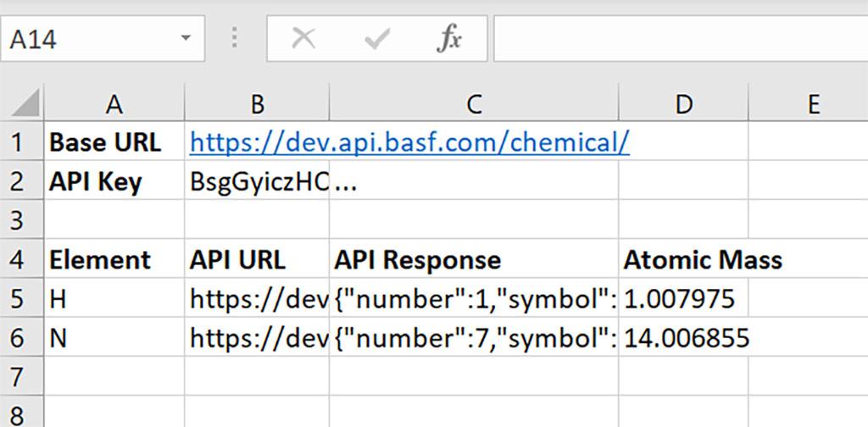The height and width of the screenshot is (427, 868).
Task: Select column E header
Action: 809,103
